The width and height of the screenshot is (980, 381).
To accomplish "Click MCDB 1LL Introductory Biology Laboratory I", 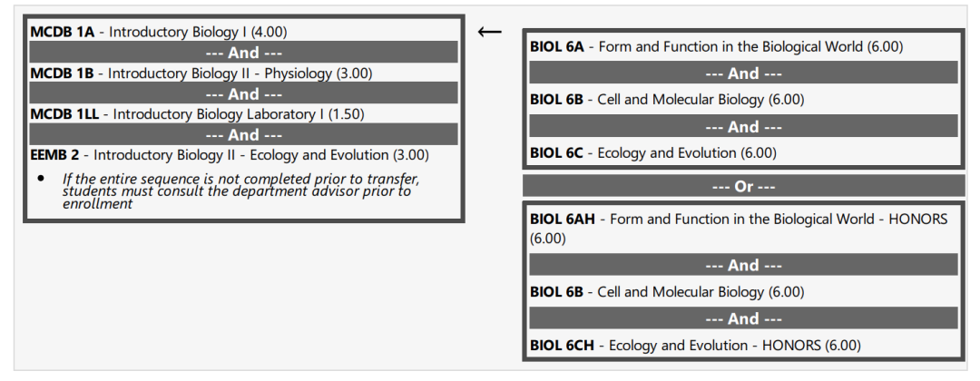I will point(198,114).
